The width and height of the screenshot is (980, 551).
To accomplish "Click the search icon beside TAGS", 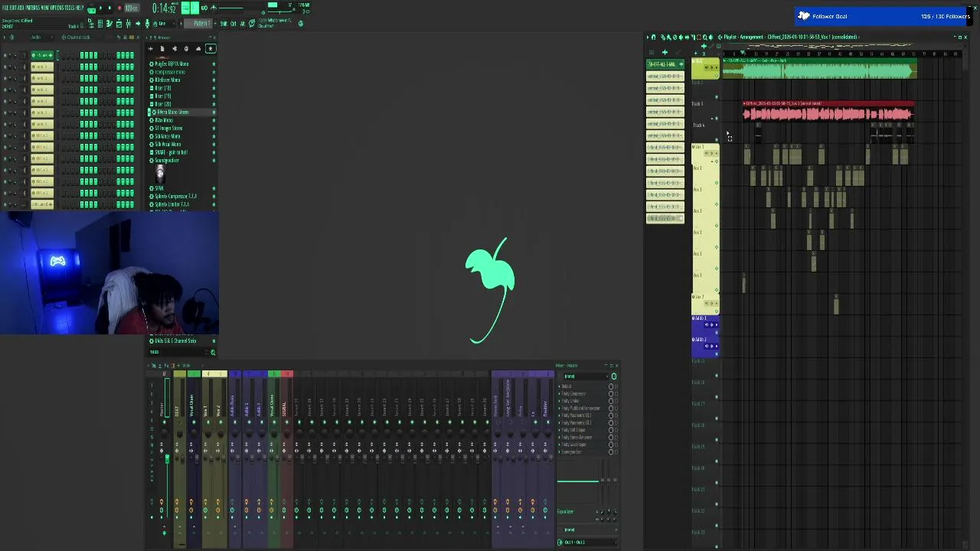I will point(213,352).
